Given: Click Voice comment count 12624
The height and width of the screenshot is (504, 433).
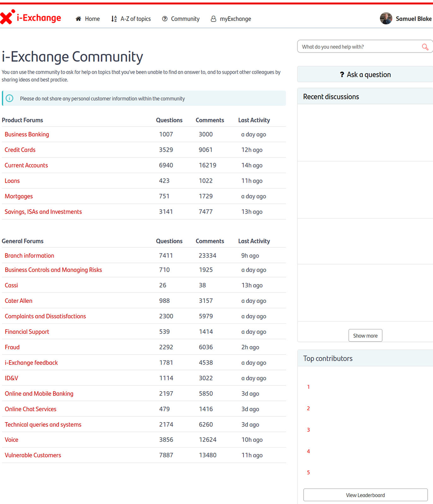Looking at the screenshot, I should [208, 440].
